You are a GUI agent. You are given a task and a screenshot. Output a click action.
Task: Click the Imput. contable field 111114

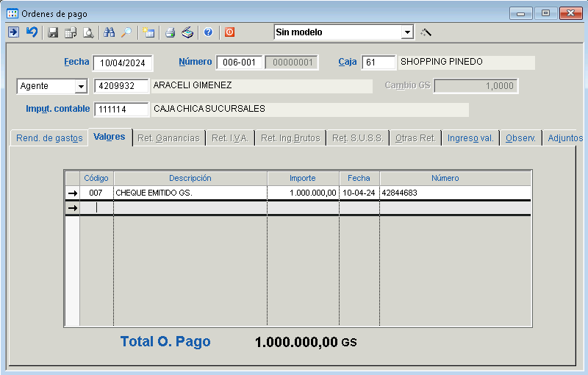point(121,110)
